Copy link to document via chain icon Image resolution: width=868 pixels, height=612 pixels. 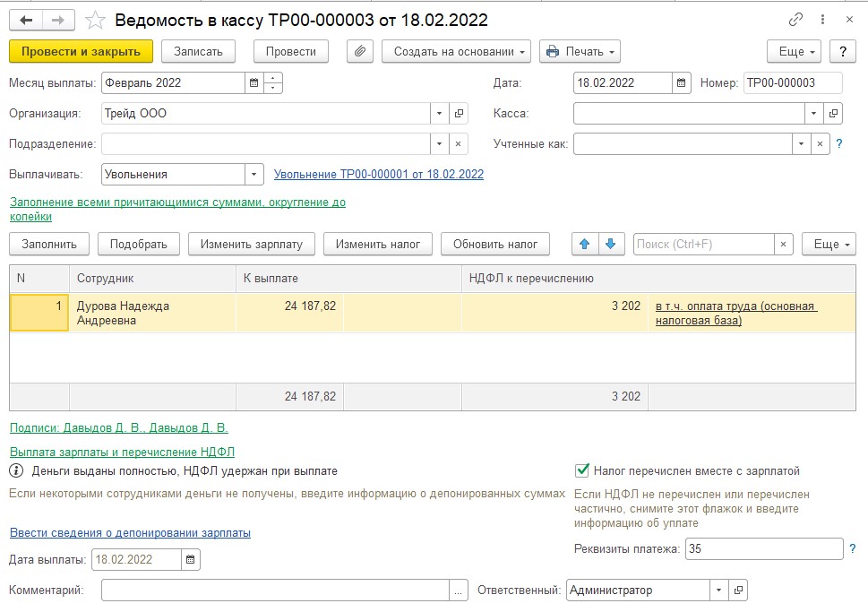click(795, 20)
